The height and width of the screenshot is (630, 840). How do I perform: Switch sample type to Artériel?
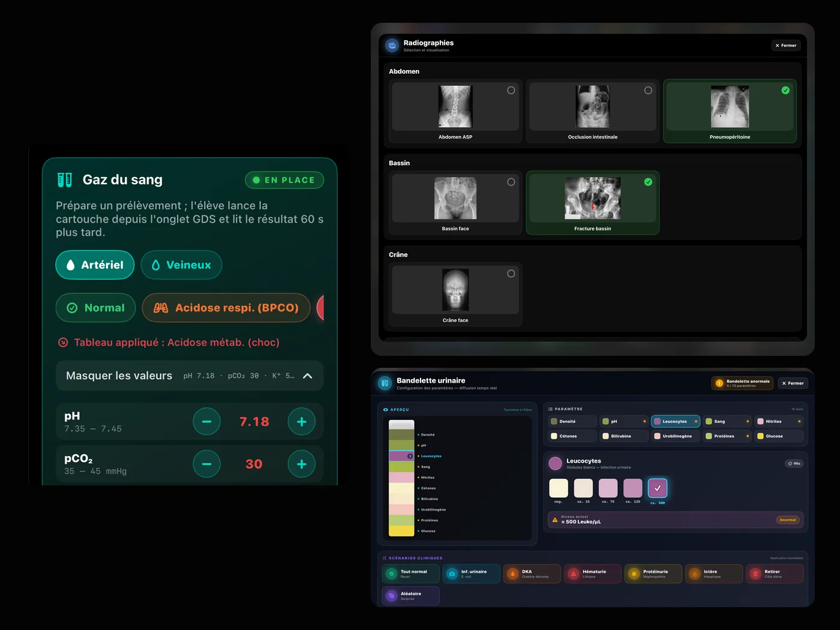(x=95, y=265)
